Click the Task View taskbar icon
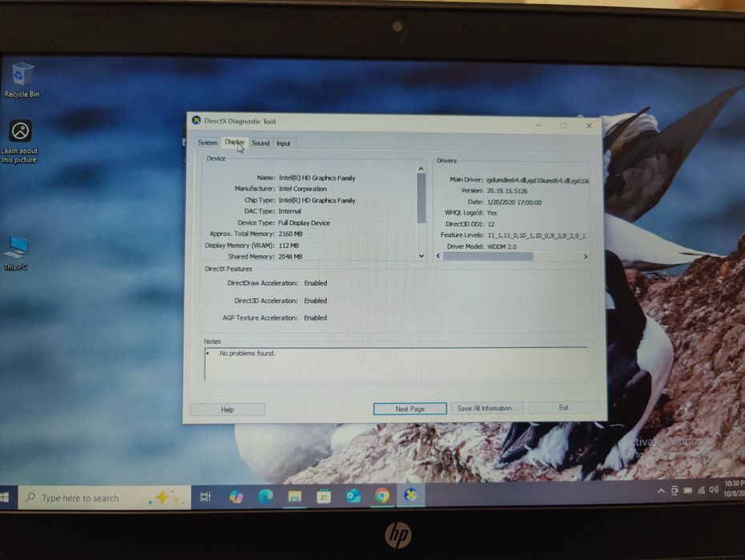Image resolution: width=745 pixels, height=560 pixels. 205,498
